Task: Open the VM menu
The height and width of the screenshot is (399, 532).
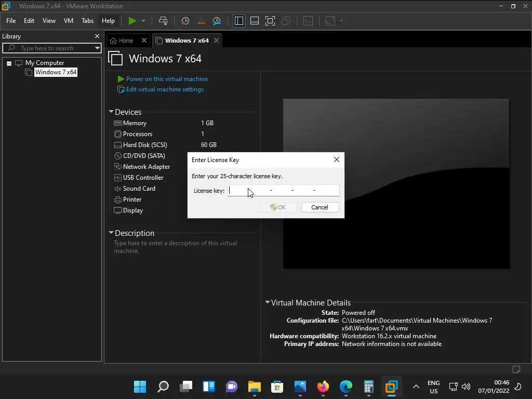Action: pyautogui.click(x=69, y=21)
